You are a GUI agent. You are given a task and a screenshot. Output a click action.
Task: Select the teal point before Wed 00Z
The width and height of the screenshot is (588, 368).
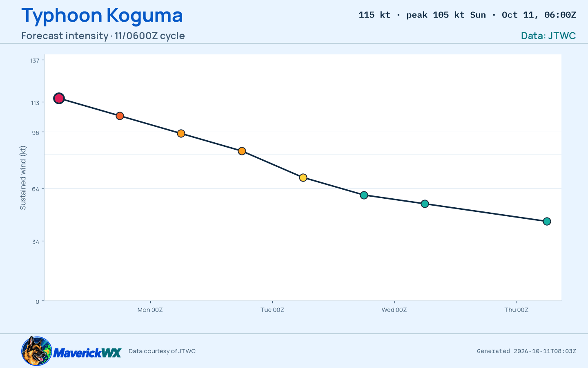pyautogui.click(x=364, y=195)
